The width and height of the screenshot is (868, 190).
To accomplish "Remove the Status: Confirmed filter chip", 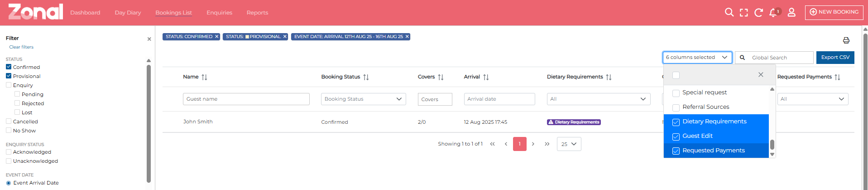I will pos(216,37).
